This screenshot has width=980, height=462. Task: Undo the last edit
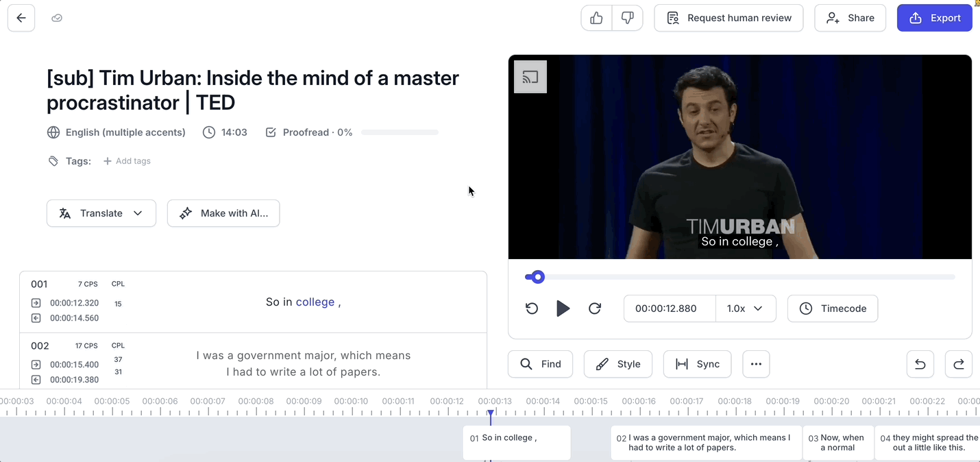pyautogui.click(x=920, y=364)
